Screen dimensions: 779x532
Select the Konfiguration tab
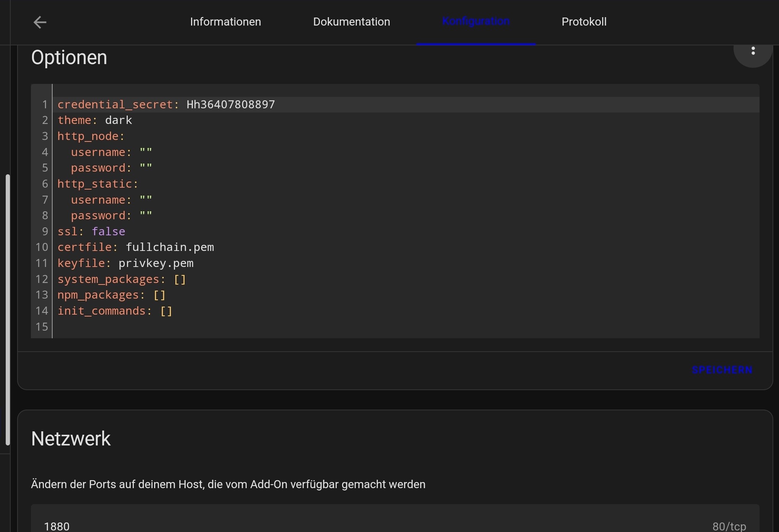[476, 22]
